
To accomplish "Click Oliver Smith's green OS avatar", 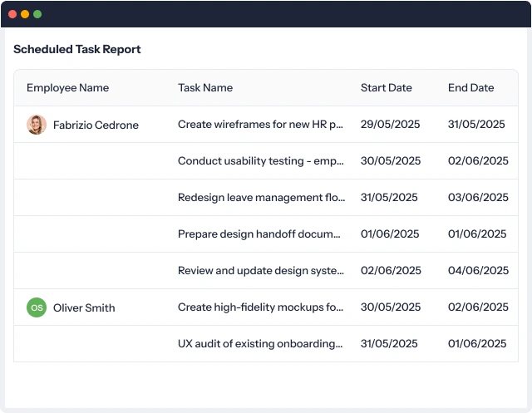I will 37,307.
